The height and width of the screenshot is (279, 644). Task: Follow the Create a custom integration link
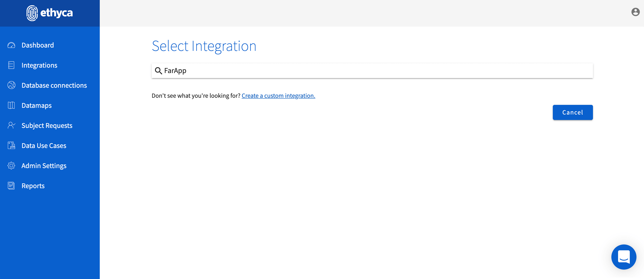(278, 96)
